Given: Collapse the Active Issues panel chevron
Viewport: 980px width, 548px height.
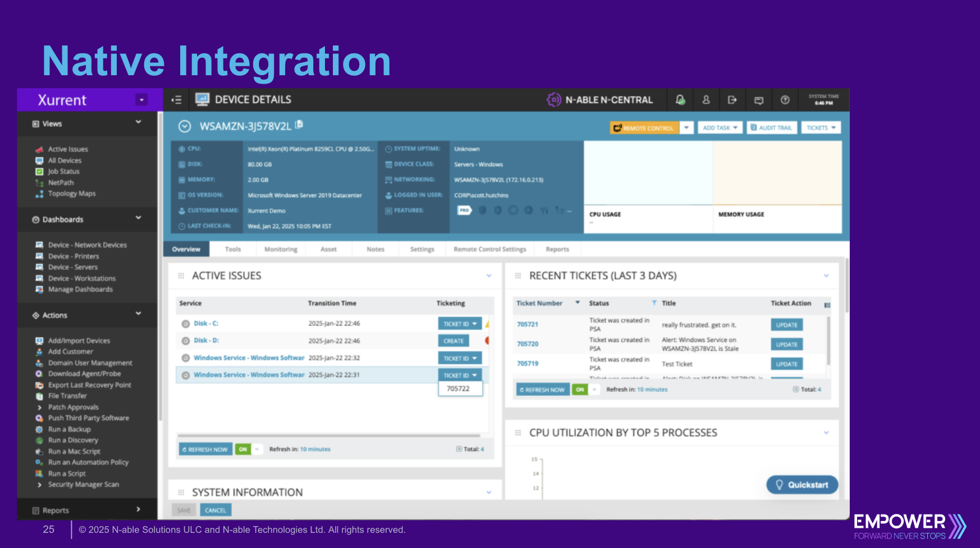Looking at the screenshot, I should click(x=489, y=276).
